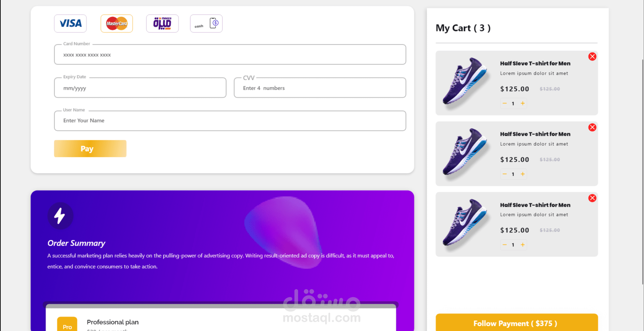644x331 pixels.
Task: Click the yellow Pay button
Action: point(90,148)
